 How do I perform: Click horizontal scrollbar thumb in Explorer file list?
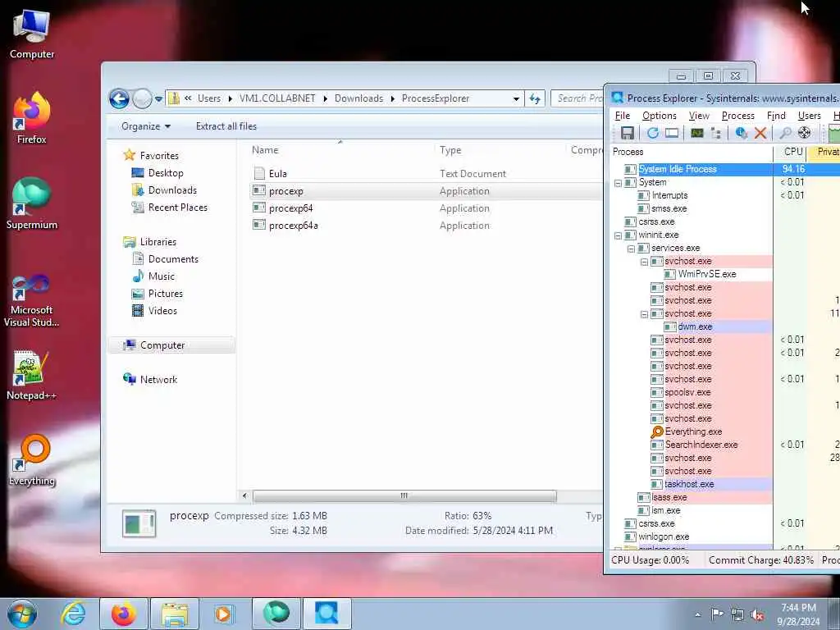coord(404,496)
